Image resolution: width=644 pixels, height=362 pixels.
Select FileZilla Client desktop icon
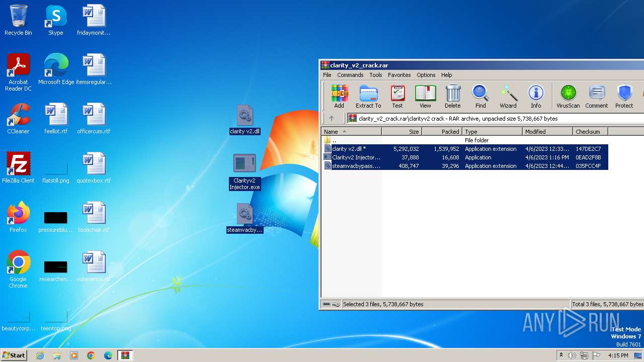pyautogui.click(x=18, y=168)
